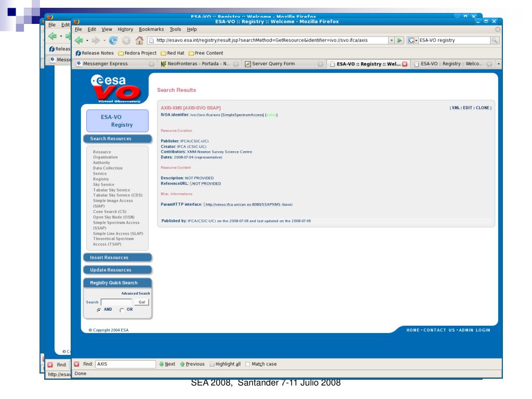Screen dimensions: 532x399
Task: Open the History menu
Action: pos(125,30)
